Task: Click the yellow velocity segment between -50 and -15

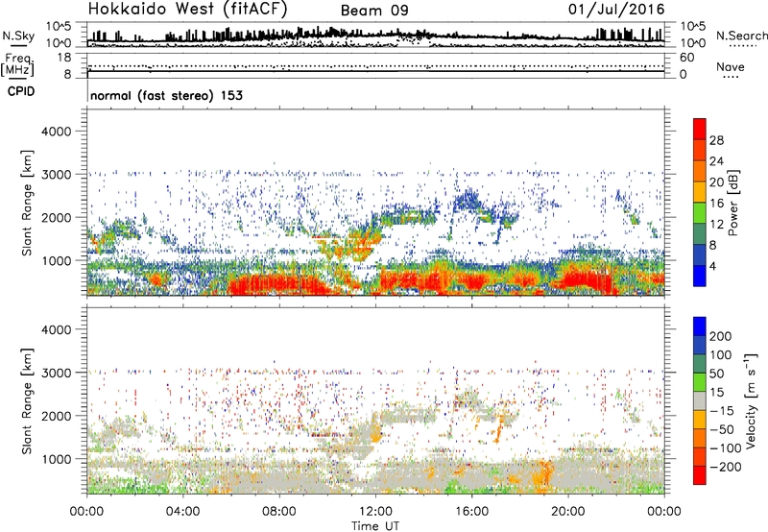Action: coord(700,420)
